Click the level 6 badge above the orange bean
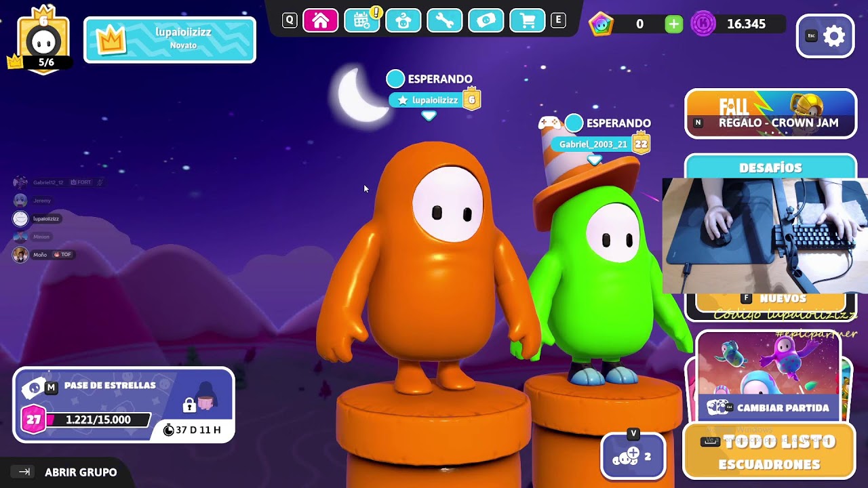 point(471,100)
